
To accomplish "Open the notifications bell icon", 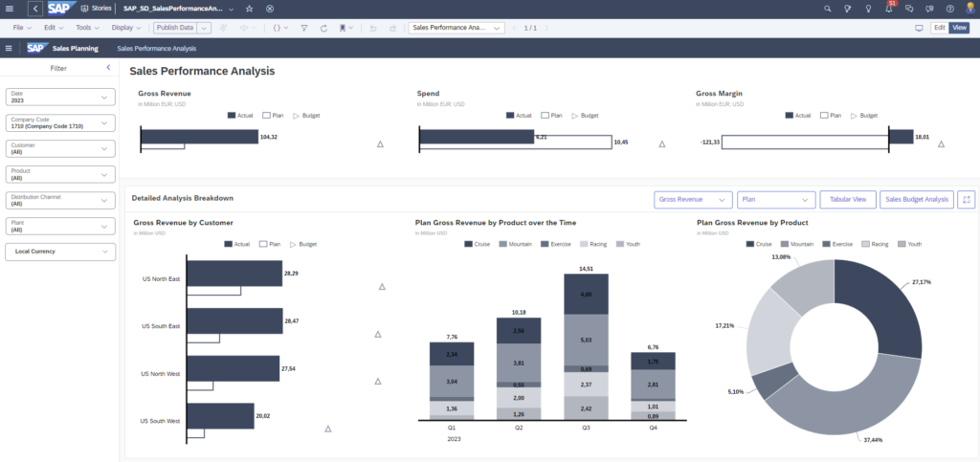I will (888, 9).
